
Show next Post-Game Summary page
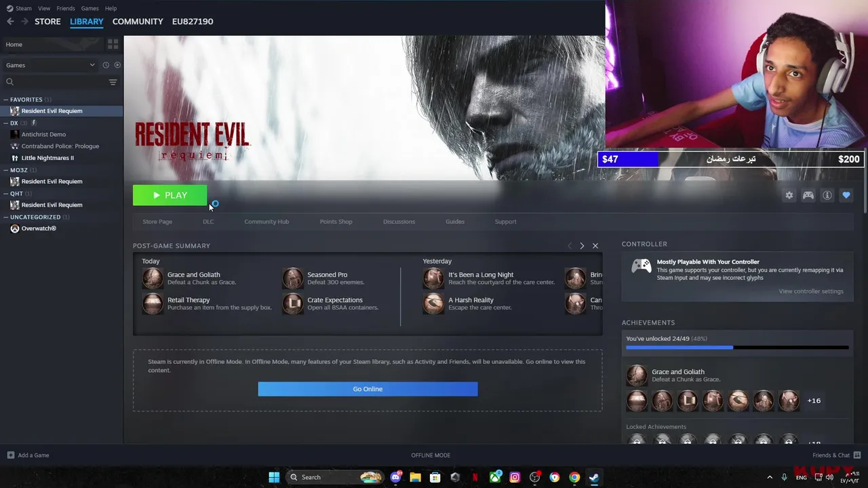(582, 245)
